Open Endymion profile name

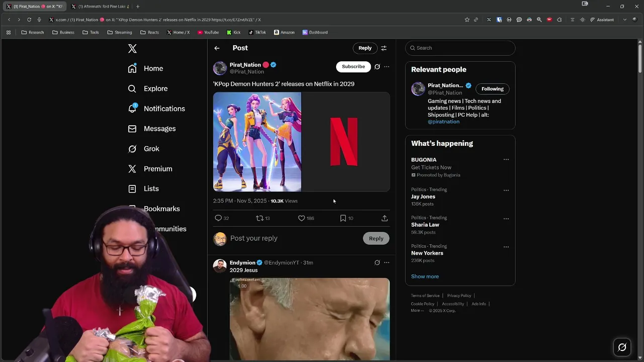[243, 262]
